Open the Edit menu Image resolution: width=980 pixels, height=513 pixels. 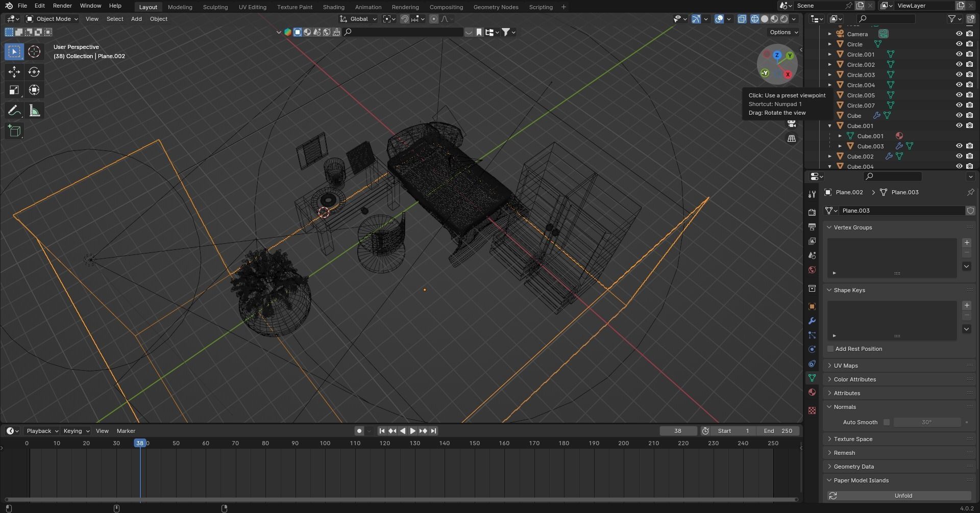point(39,6)
